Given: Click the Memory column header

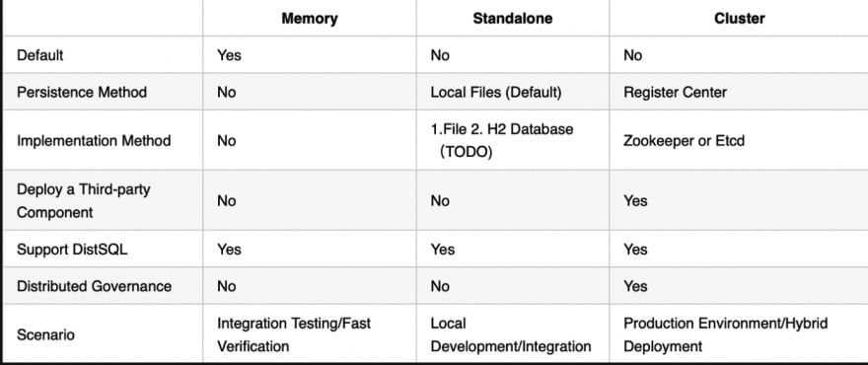Looking at the screenshot, I should (x=310, y=19).
